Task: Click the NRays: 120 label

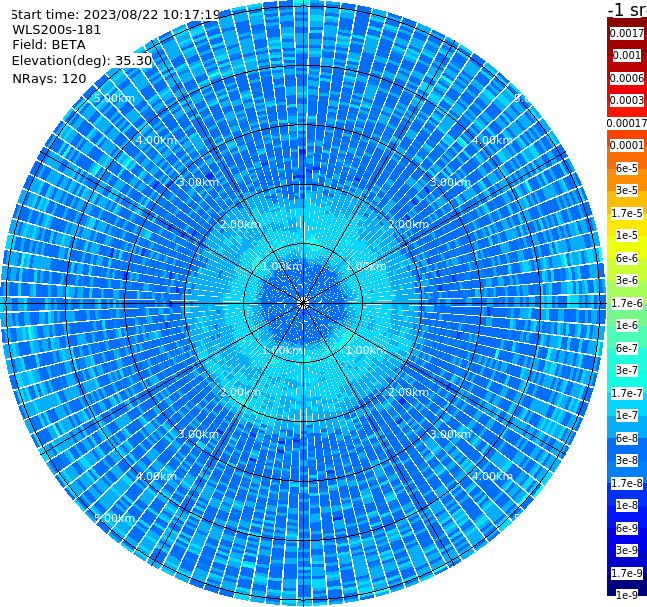Action: pos(49,78)
